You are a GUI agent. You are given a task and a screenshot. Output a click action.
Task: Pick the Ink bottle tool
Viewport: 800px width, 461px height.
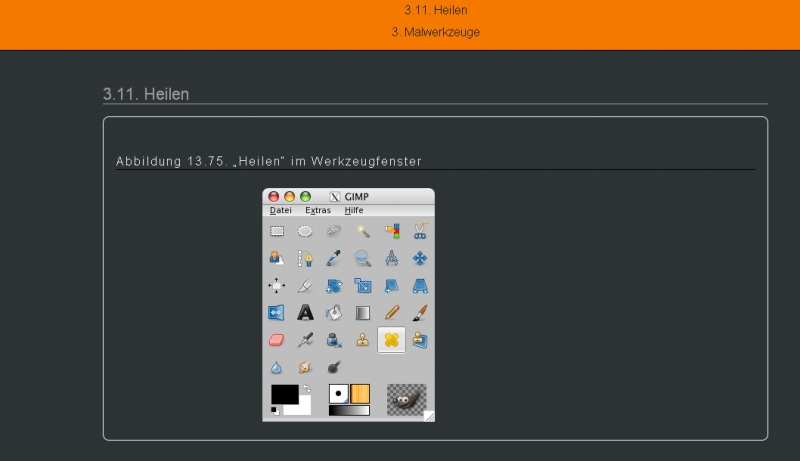tap(334, 340)
